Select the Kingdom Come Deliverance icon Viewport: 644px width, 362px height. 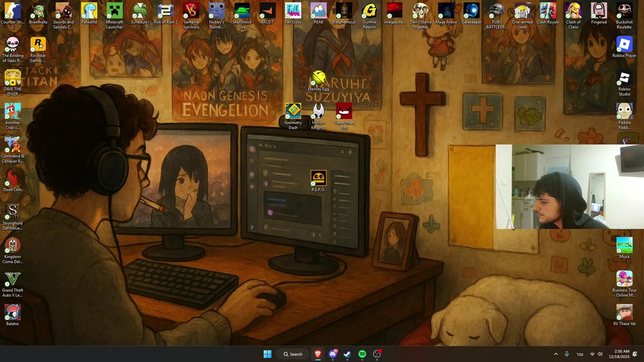click(x=13, y=250)
